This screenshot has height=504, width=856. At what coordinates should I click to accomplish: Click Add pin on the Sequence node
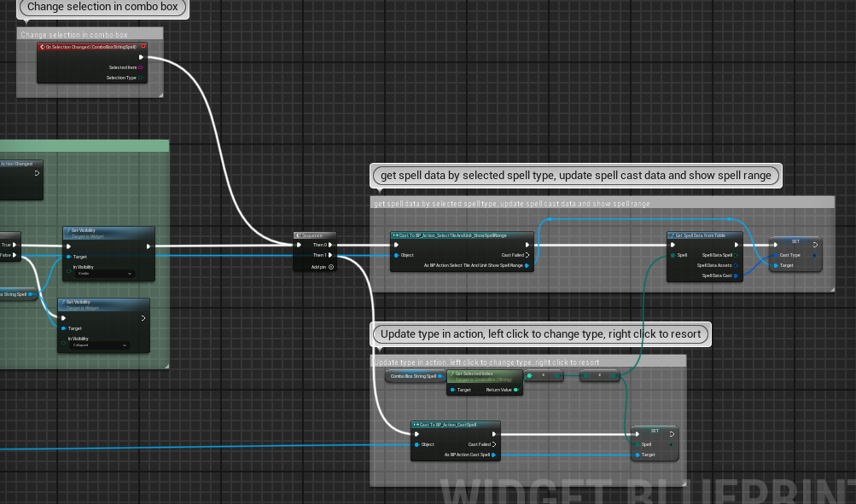coord(331,267)
